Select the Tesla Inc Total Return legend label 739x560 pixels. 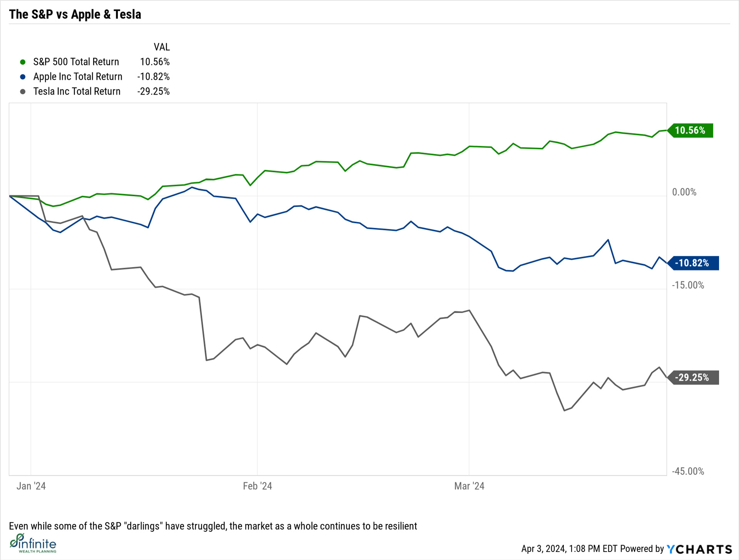coord(77,92)
